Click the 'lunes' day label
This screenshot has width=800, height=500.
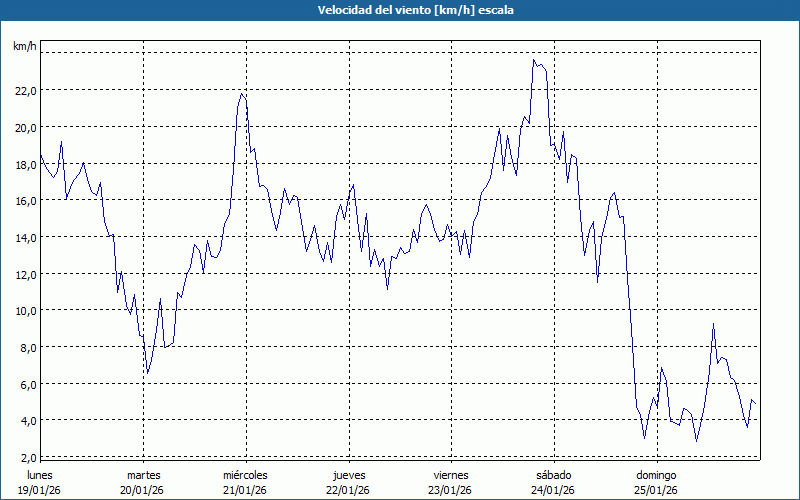click(40, 475)
